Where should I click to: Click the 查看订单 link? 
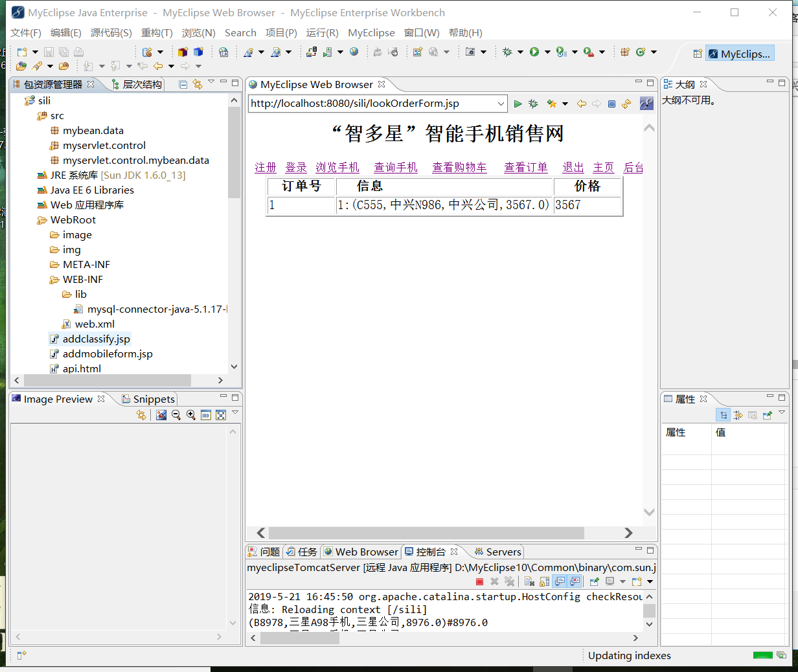[526, 167]
